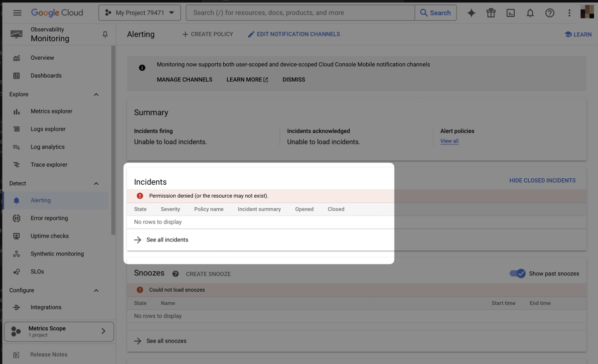Viewport: 598px width, 364px height.
Task: Expand the Metrics Scope panel
Action: pos(59,332)
